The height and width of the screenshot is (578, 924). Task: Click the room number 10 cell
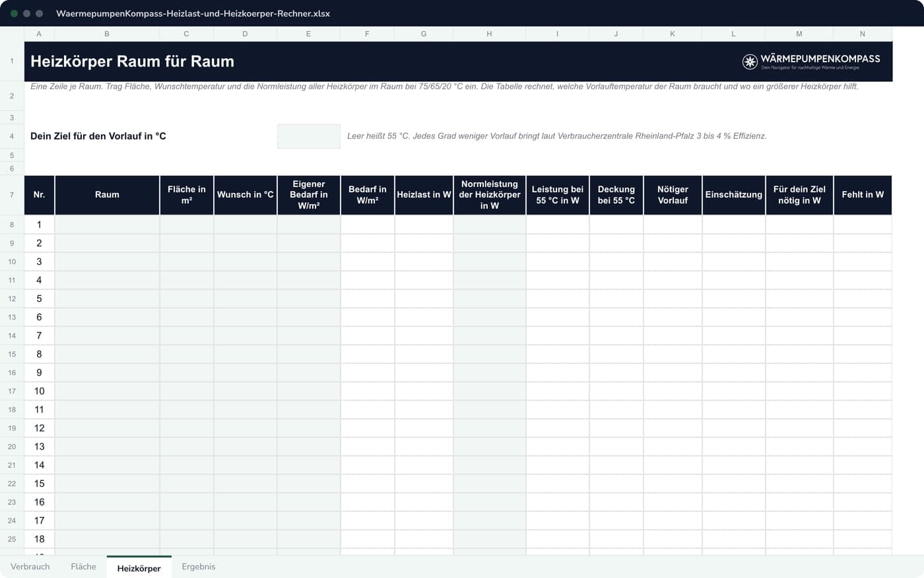(39, 391)
